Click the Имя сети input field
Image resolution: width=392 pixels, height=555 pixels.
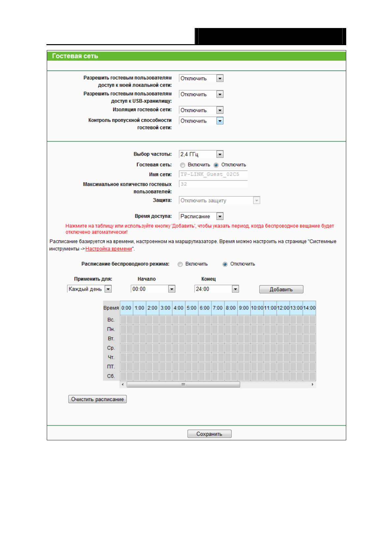pos(213,174)
